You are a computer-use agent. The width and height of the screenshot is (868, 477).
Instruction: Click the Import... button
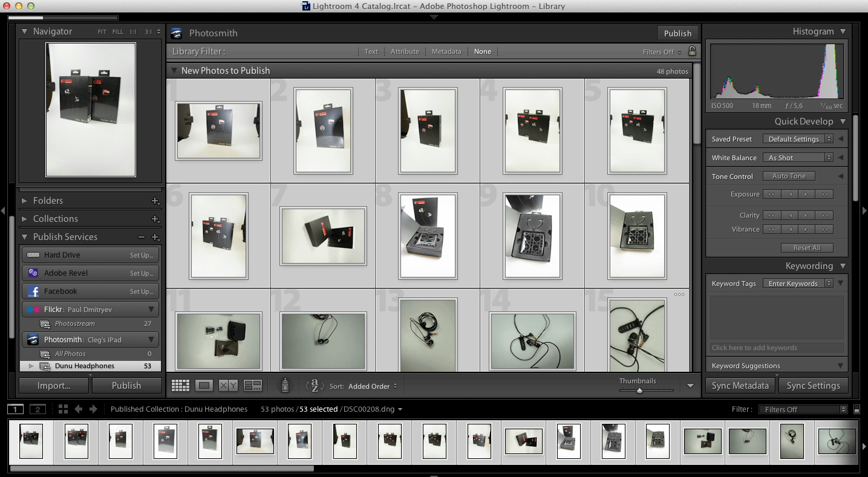click(x=54, y=386)
